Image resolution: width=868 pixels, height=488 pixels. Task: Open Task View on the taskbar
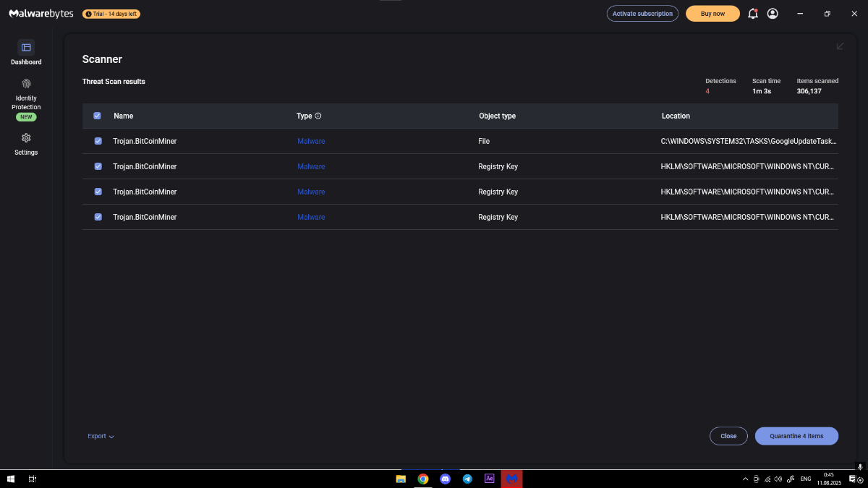tap(33, 479)
